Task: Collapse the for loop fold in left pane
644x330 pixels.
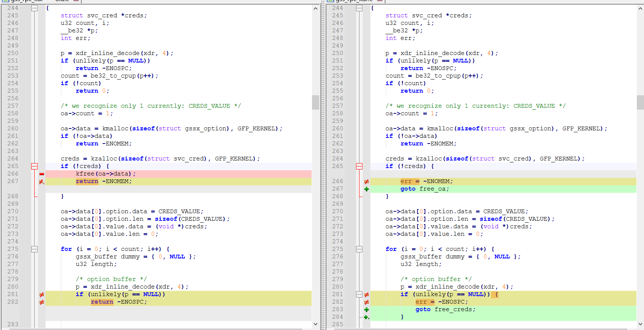Action: click(x=34, y=249)
